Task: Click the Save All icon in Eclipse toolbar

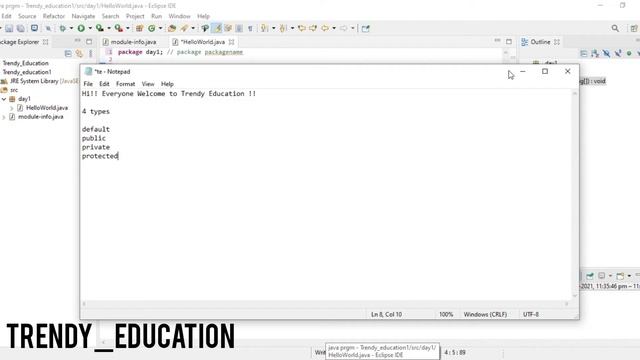Action: (20, 28)
